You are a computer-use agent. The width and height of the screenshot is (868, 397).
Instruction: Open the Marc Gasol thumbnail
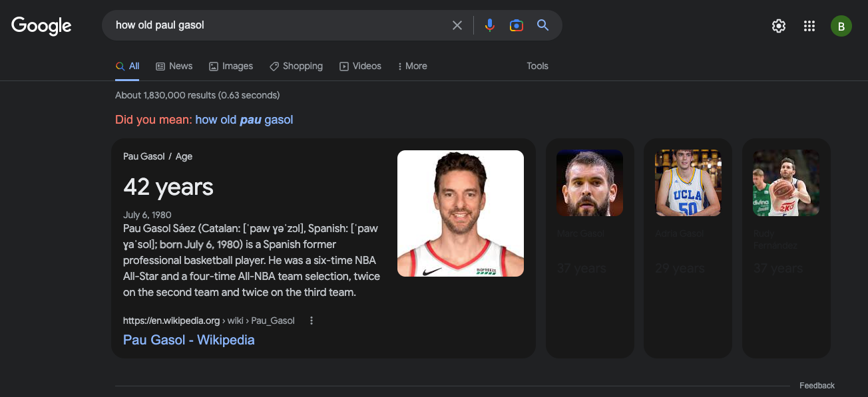(x=590, y=183)
